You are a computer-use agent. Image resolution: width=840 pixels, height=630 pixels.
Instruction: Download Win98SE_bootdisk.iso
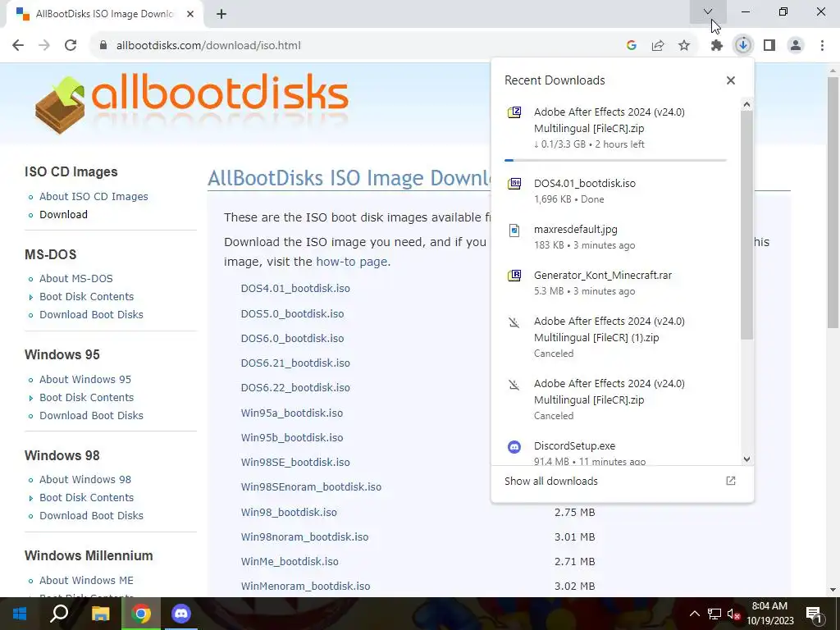(295, 462)
